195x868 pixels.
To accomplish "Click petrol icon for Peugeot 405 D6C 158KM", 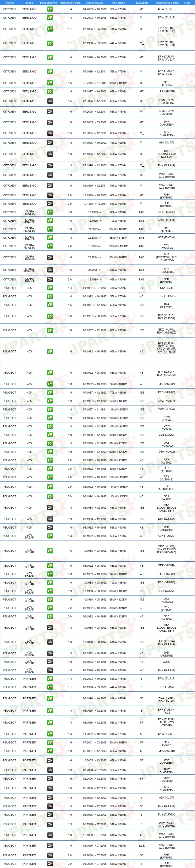I will coord(50,409).
